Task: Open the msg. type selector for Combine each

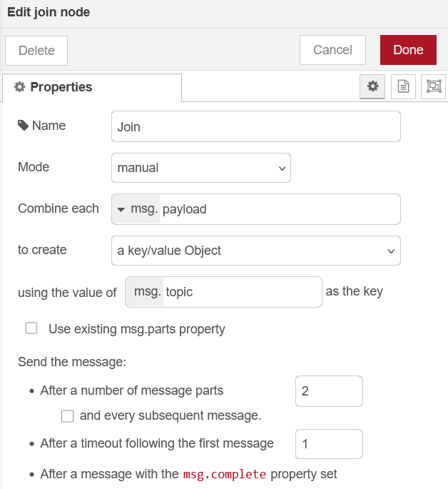Action: pyautogui.click(x=136, y=209)
